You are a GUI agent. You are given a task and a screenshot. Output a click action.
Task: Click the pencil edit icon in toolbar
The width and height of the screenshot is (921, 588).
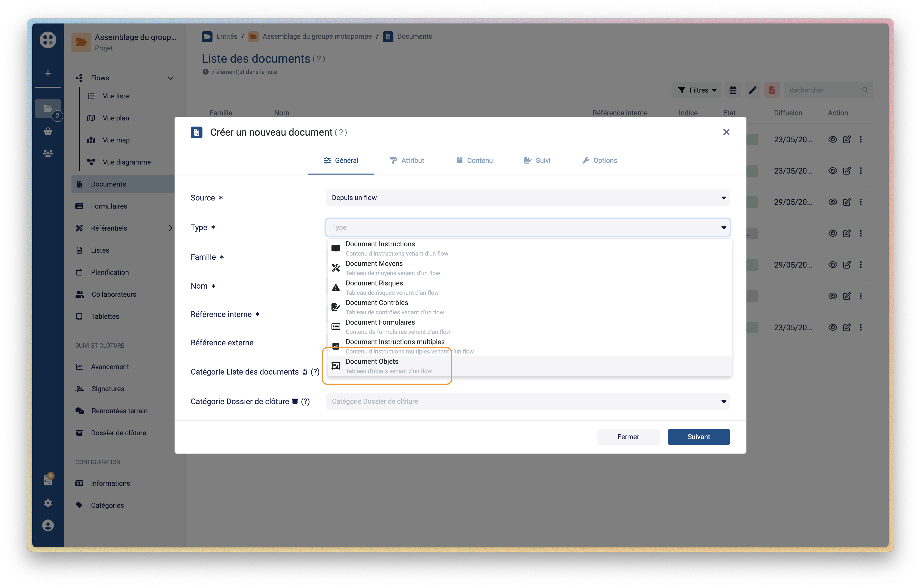[752, 90]
